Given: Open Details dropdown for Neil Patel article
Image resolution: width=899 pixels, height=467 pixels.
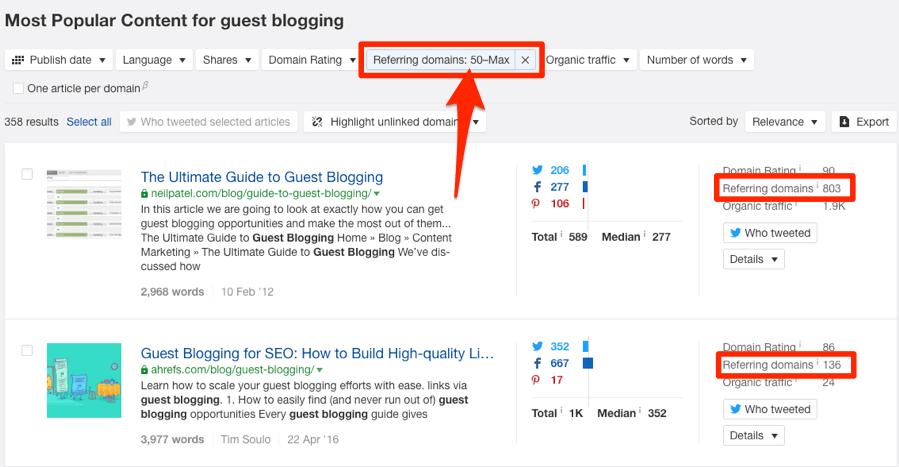Looking at the screenshot, I should 753,260.
